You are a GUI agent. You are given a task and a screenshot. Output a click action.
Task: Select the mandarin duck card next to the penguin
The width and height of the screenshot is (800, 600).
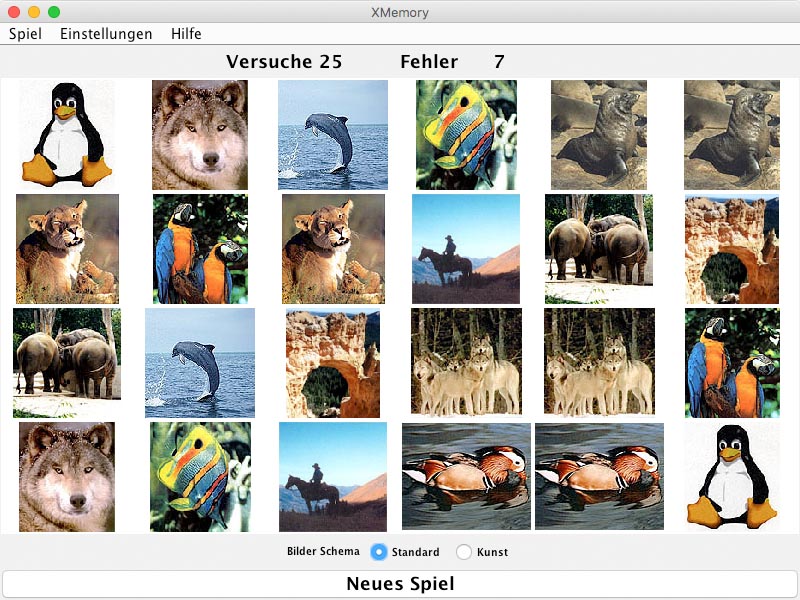(599, 476)
